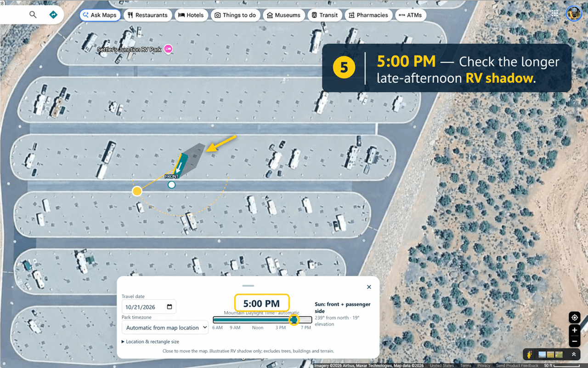Filter by Restaurants

(x=147, y=15)
